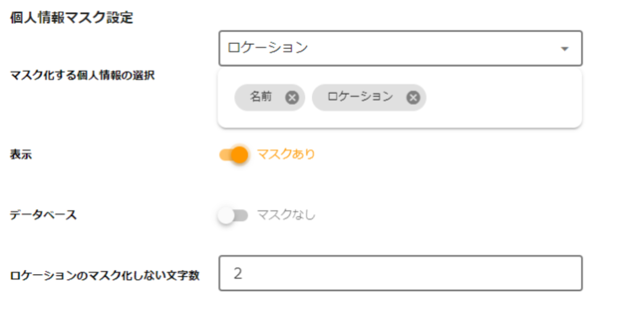The height and width of the screenshot is (312, 644).
Task: Remove the ロケーション chip with its x icon
Action: (x=413, y=97)
